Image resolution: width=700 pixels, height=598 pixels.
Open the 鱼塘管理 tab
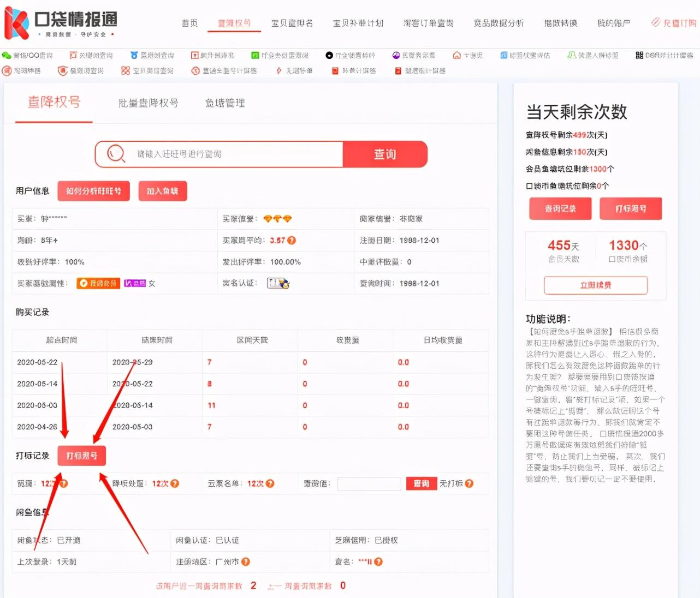pos(224,103)
